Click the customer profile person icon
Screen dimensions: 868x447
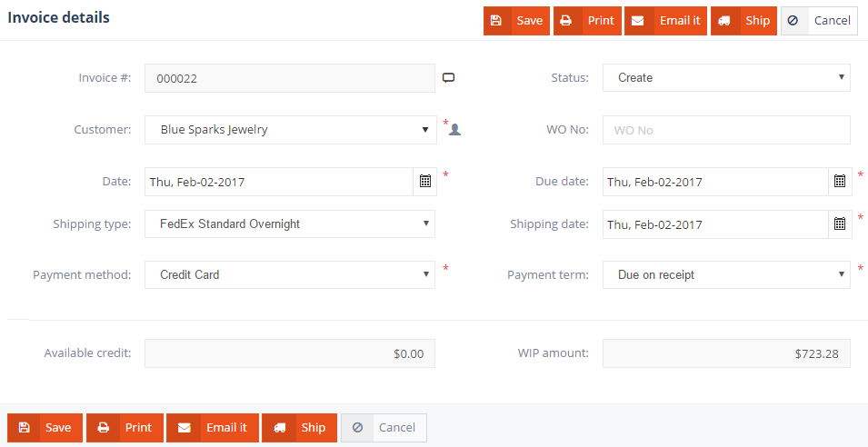pos(455,130)
